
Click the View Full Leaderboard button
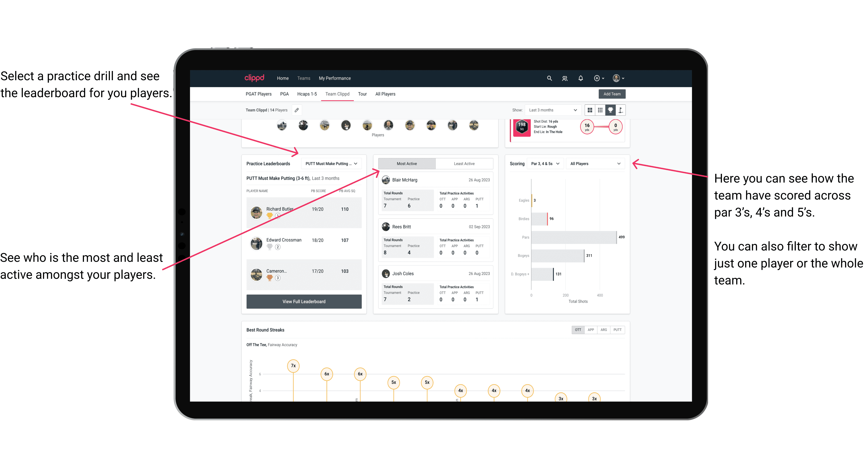[304, 301]
